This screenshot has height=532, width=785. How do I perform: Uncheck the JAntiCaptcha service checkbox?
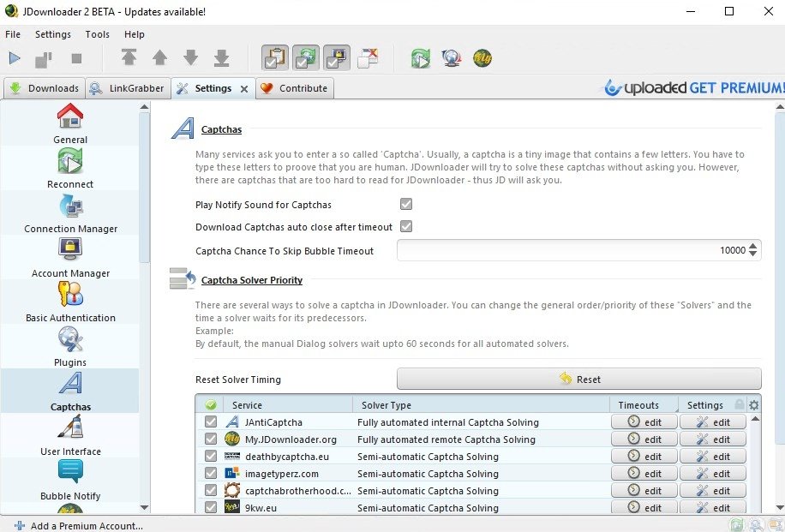pyautogui.click(x=211, y=421)
